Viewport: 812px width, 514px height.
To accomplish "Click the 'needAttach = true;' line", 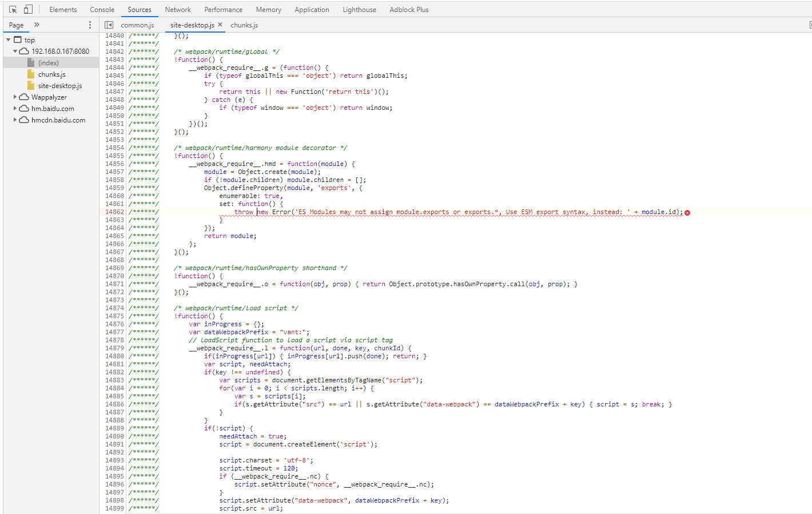I will pyautogui.click(x=253, y=436).
